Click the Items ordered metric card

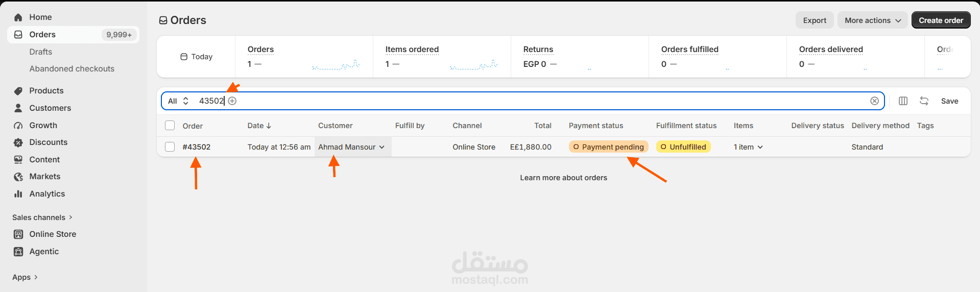click(x=442, y=57)
